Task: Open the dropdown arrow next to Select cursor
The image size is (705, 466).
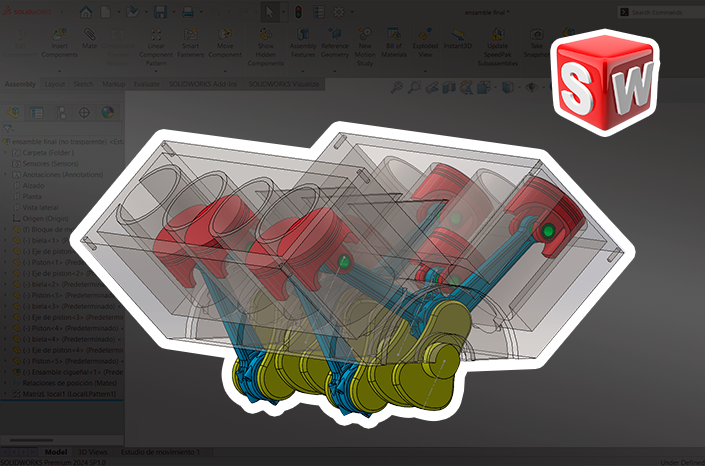Action: point(283,12)
